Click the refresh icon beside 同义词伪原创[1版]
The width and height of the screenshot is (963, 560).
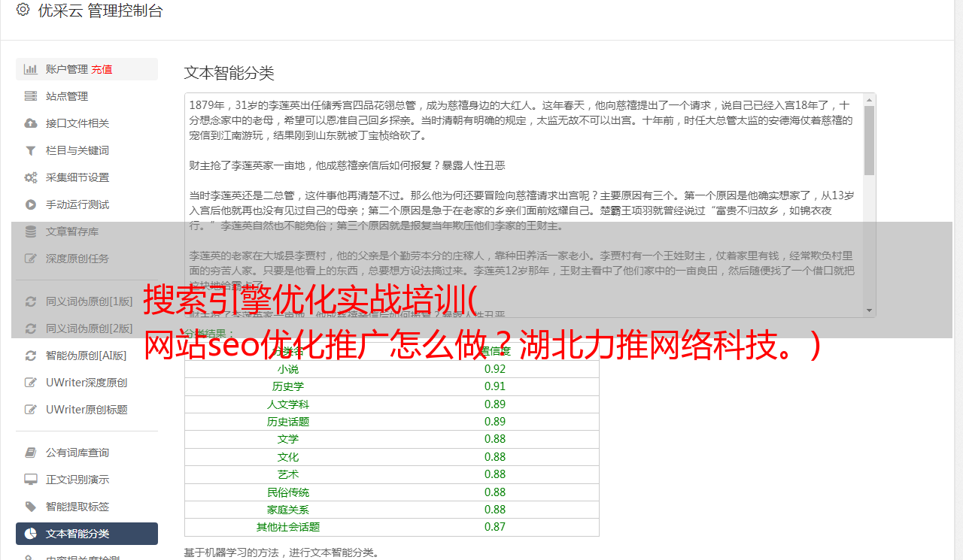pos(31,301)
